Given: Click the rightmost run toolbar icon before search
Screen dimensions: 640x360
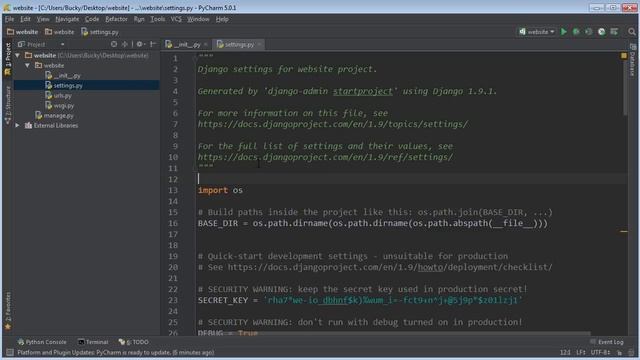Looking at the screenshot, I should [x=614, y=32].
